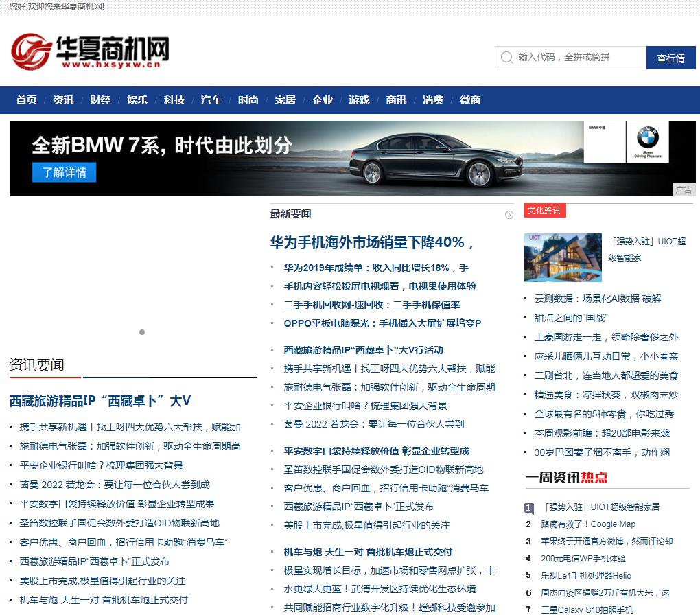The width and height of the screenshot is (700, 615).
Task: Open 华为2019年成绩单 article link
Action: point(376,268)
